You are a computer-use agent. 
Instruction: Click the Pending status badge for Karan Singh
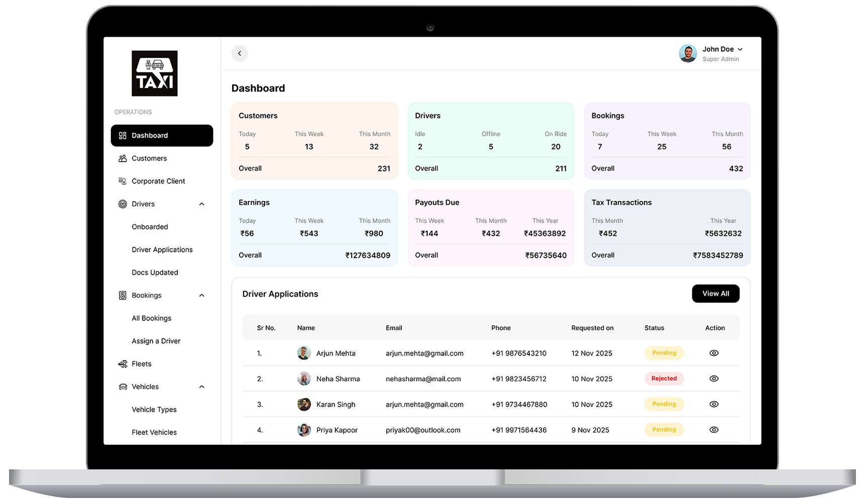[x=664, y=404]
